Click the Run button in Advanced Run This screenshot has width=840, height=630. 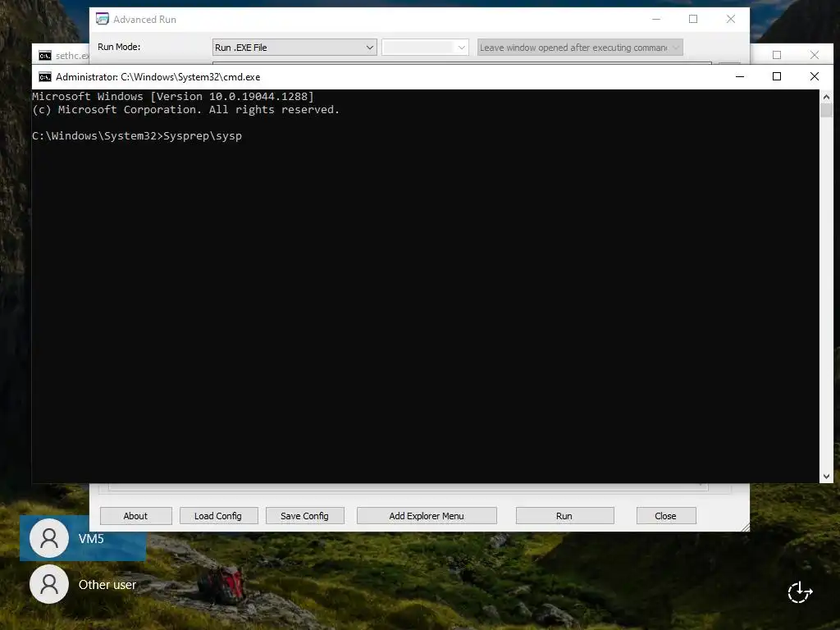pos(564,516)
